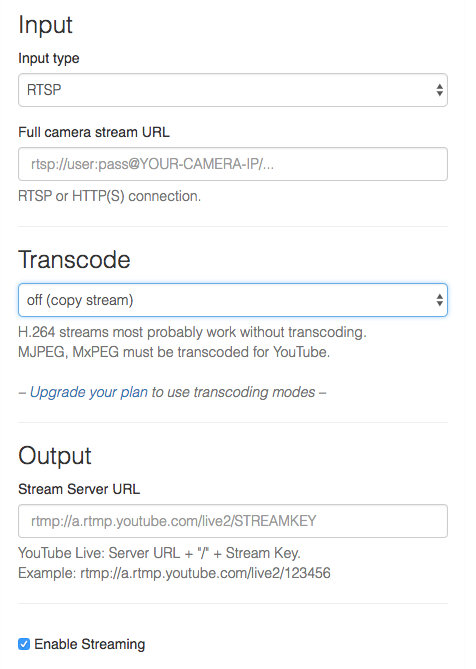The height and width of the screenshot is (669, 476).
Task: Click the RTSP or HTTP(S) connection help text
Action: pos(109,196)
